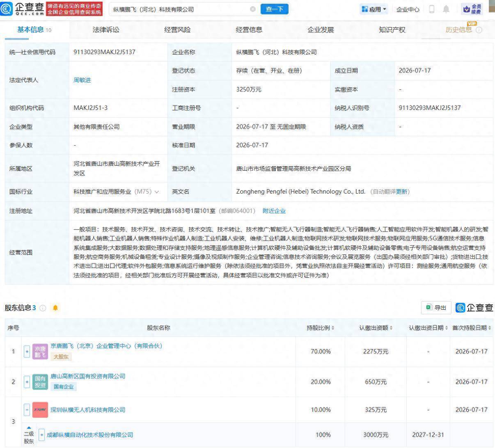Click 2275万元 subscribed capital cell

[376, 352]
